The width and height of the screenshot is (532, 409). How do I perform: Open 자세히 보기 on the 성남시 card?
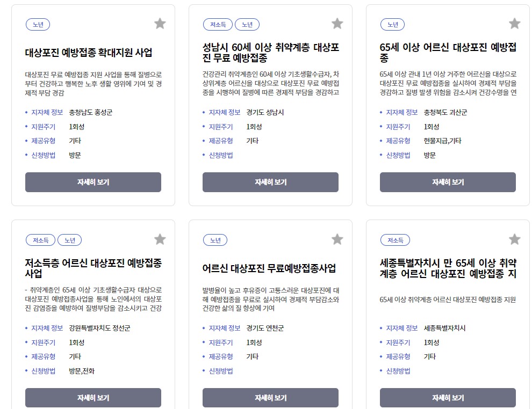pyautogui.click(x=270, y=182)
